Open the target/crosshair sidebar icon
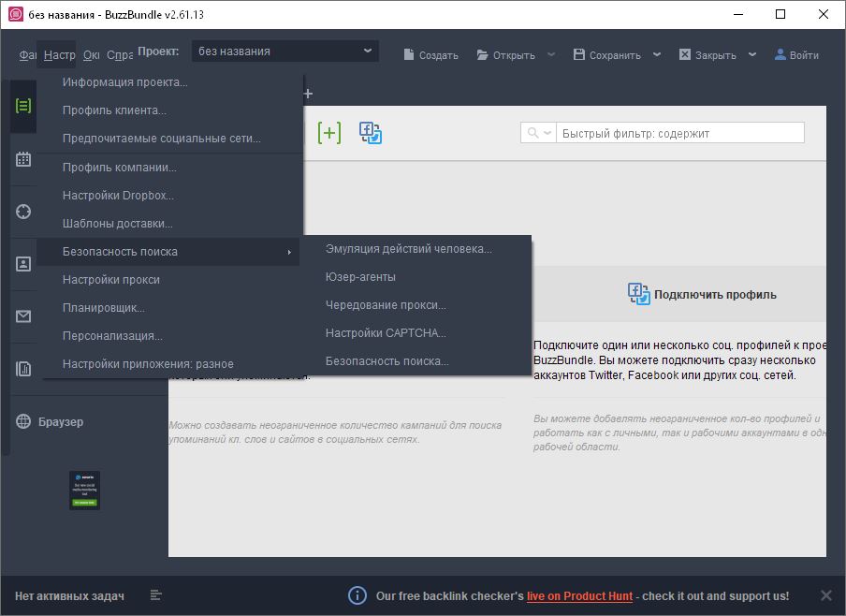The image size is (846, 616). click(x=23, y=212)
